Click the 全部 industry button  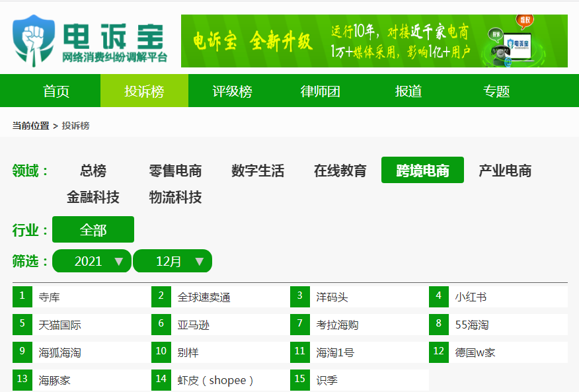point(93,229)
